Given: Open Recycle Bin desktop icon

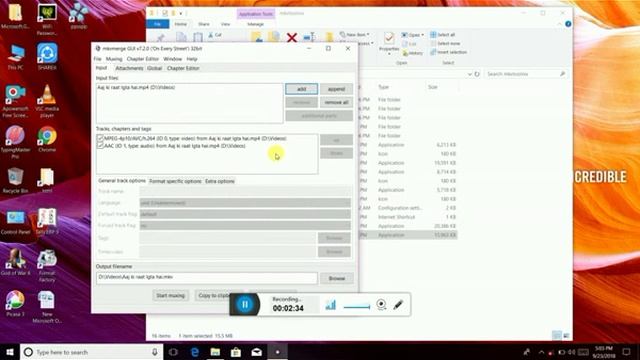Looking at the screenshot, I should pos(15,180).
